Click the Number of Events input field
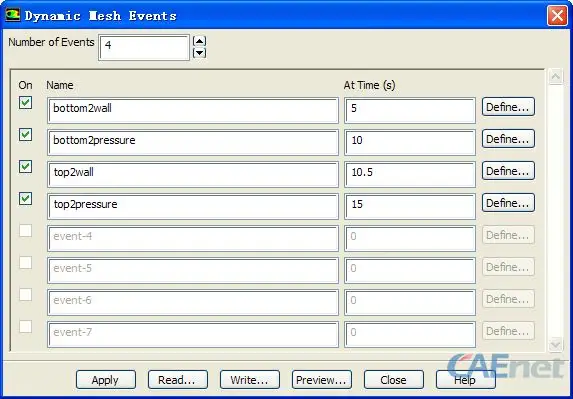 [x=144, y=47]
